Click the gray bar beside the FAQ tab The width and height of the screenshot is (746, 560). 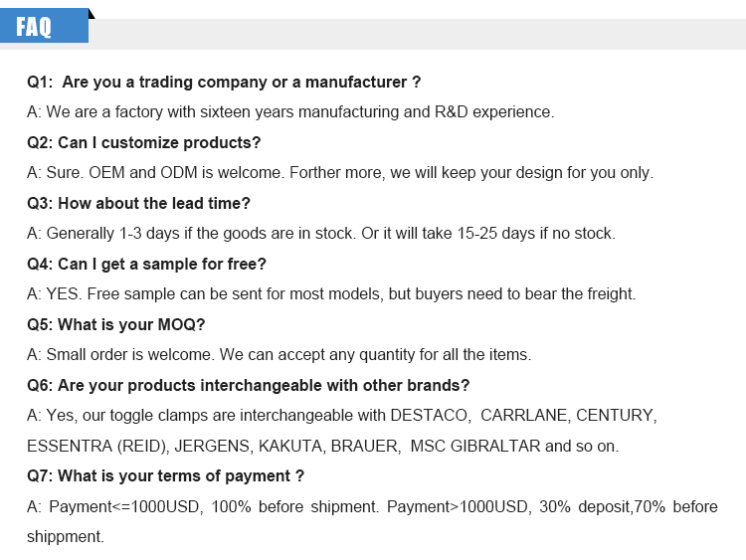point(418,33)
